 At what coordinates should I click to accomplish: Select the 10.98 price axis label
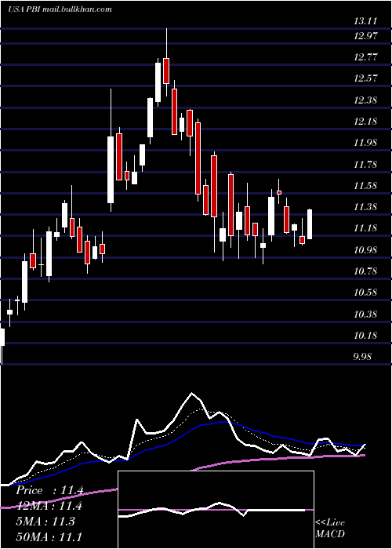point(366,250)
